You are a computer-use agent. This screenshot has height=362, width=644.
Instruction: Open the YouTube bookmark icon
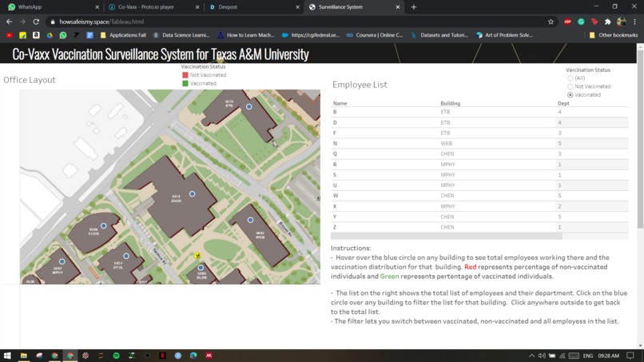pyautogui.click(x=9, y=35)
